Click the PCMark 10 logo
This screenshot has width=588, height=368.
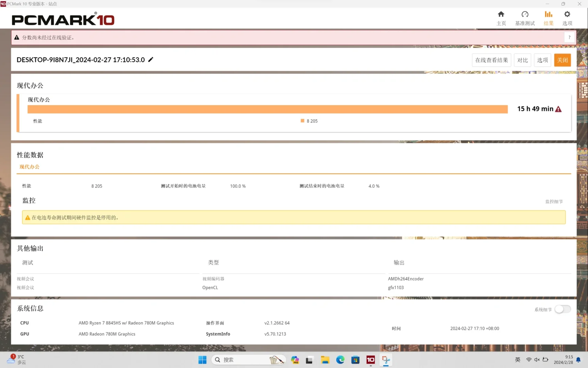click(63, 19)
